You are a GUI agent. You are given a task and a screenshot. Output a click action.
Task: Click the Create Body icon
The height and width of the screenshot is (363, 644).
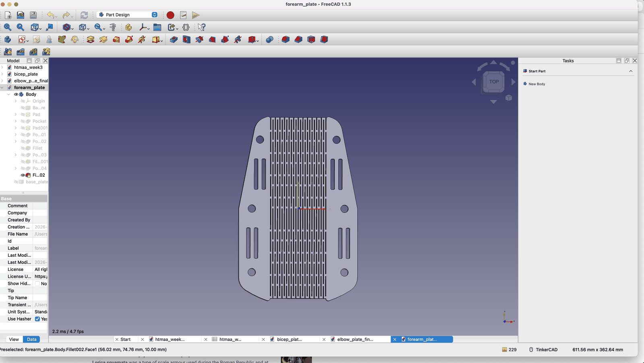[x=8, y=39]
